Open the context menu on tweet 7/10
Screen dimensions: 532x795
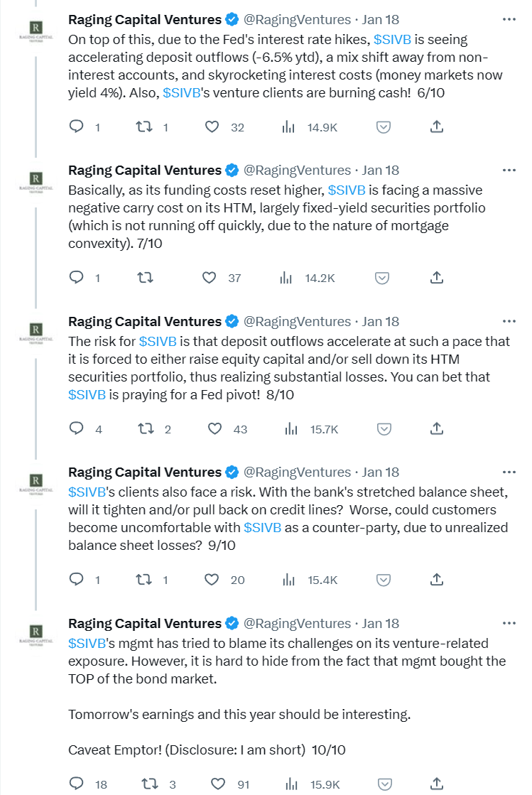(x=509, y=170)
